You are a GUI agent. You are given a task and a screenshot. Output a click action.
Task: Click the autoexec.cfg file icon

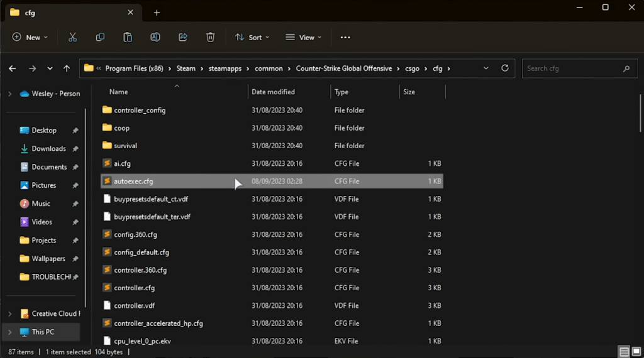point(107,181)
